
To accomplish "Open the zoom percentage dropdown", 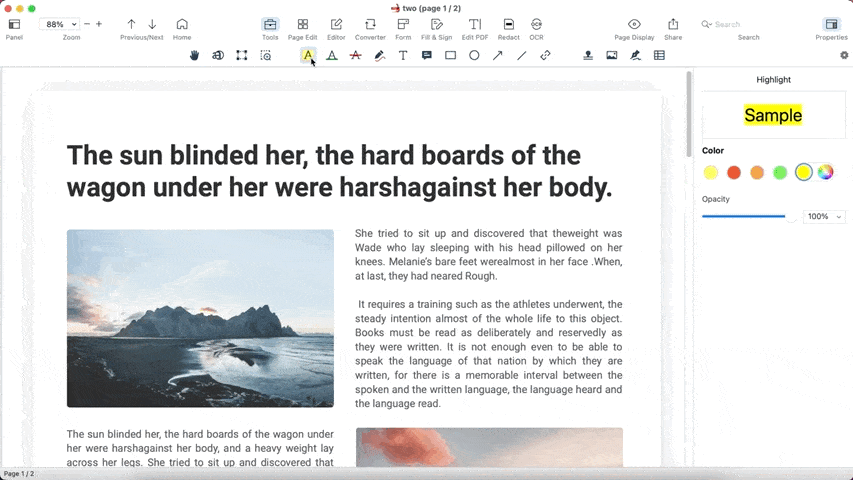I will tap(59, 24).
